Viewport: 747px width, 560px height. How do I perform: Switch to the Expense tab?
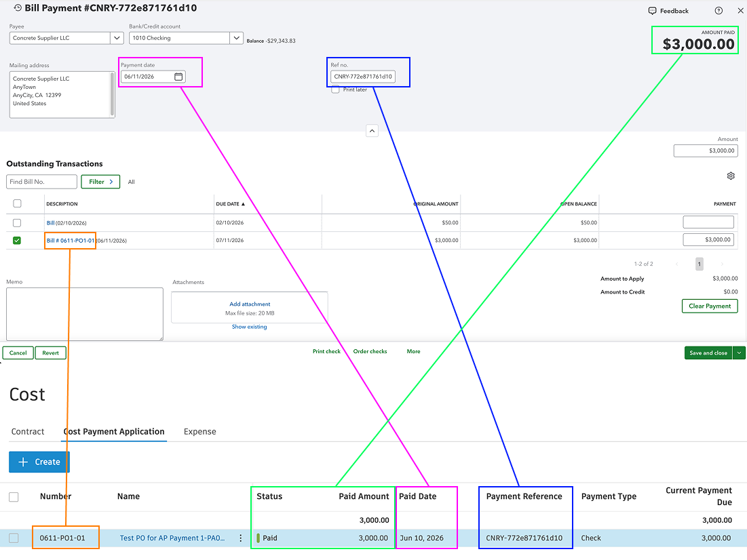(200, 431)
